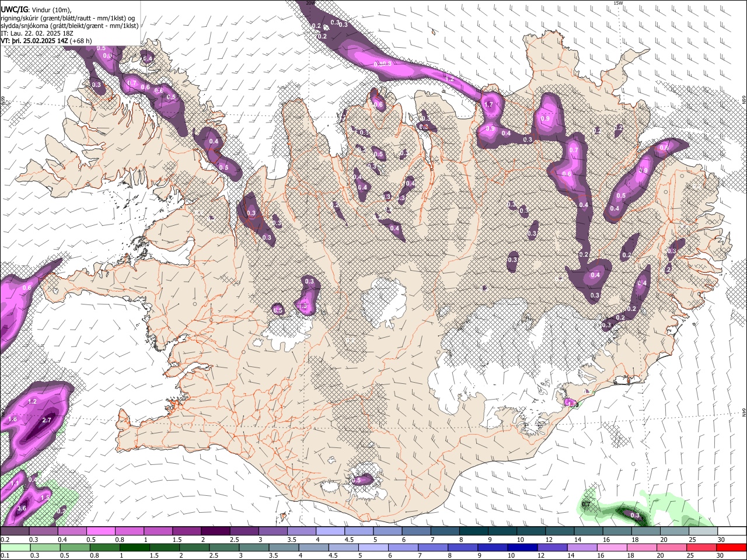The height and width of the screenshot is (560, 747).
Task: Click the grey-green swatch labeled 3 in the bottom legend row
Action: [x=254, y=547]
